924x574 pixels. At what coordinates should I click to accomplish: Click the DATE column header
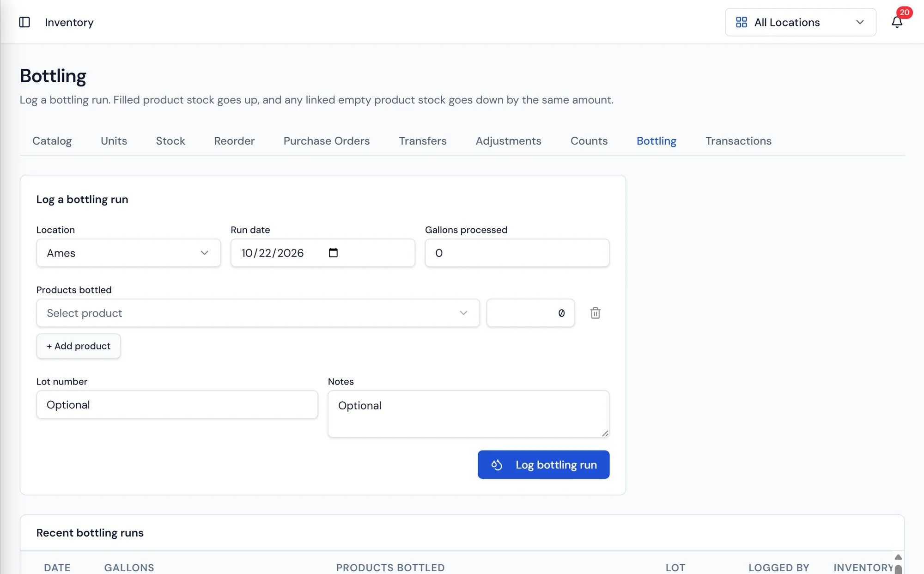point(57,568)
